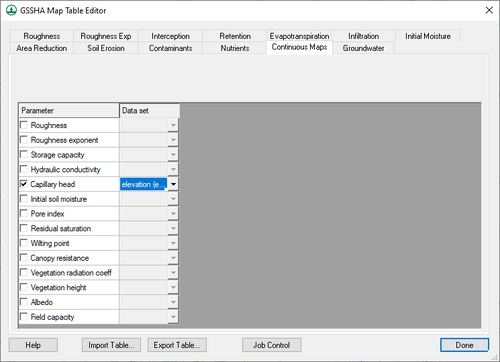
Task: Enable the Field capacity checkbox
Action: [x=24, y=316]
